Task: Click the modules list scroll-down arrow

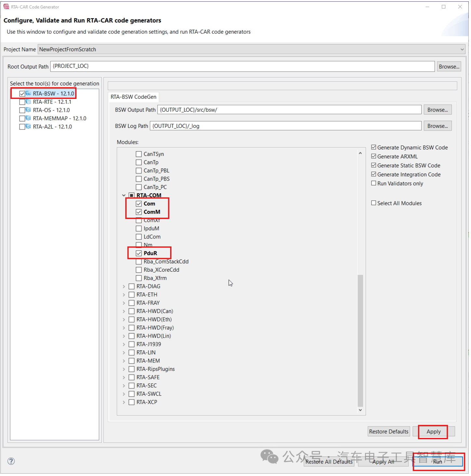Action: click(x=360, y=410)
